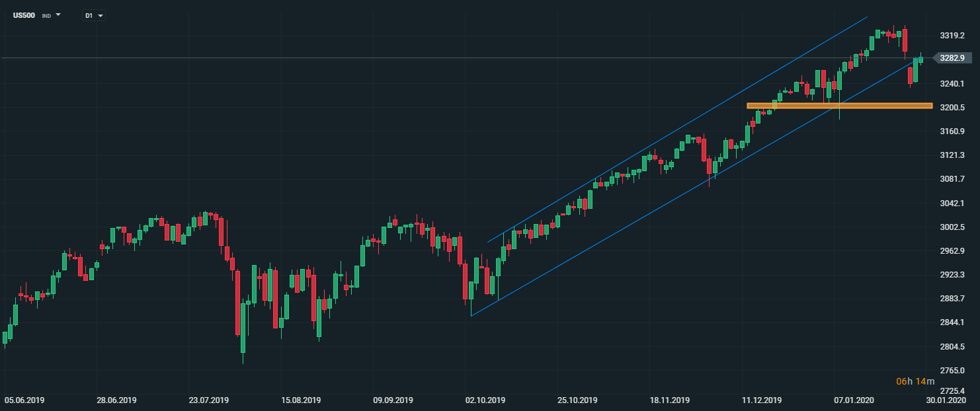Image resolution: width=980 pixels, height=411 pixels.
Task: Click the 2725.4 price axis label
Action: pyautogui.click(x=951, y=391)
